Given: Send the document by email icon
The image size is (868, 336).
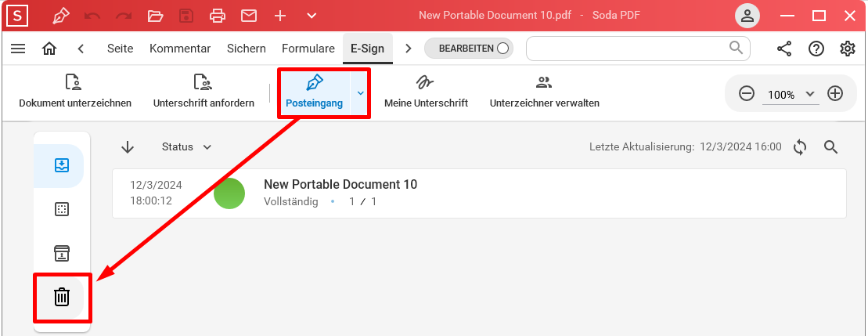Looking at the screenshot, I should [x=249, y=16].
